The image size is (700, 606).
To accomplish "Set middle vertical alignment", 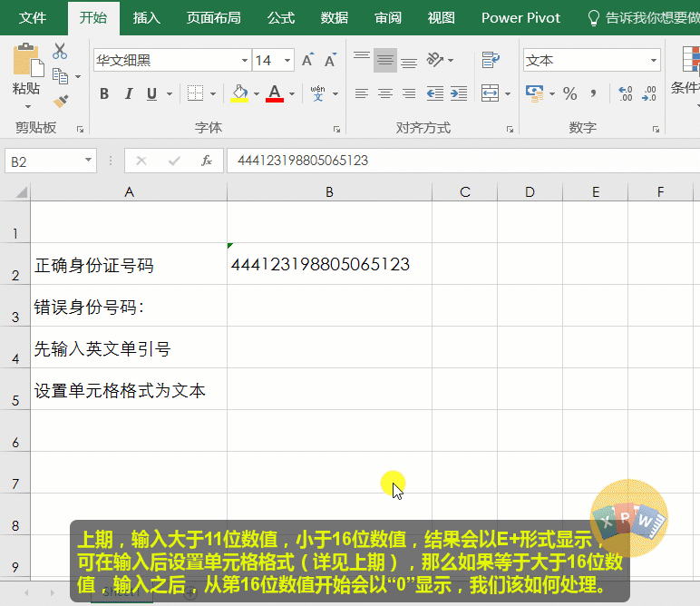I will point(384,60).
